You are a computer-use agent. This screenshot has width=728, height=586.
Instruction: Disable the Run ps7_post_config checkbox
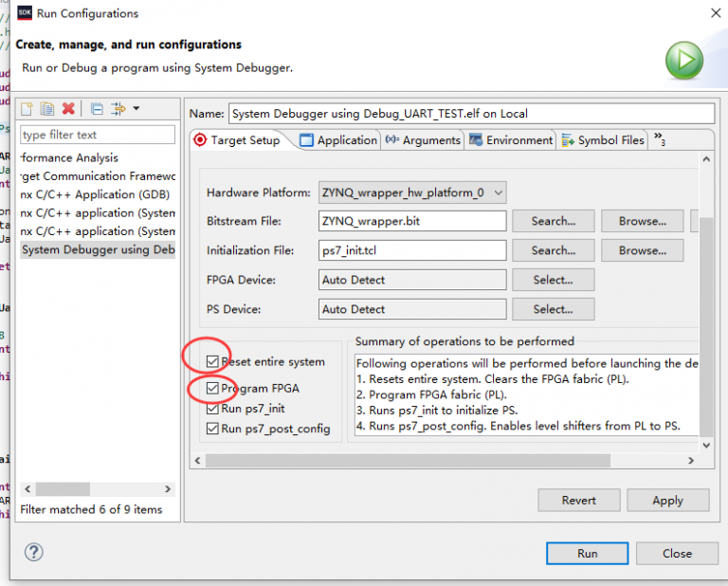[212, 429]
